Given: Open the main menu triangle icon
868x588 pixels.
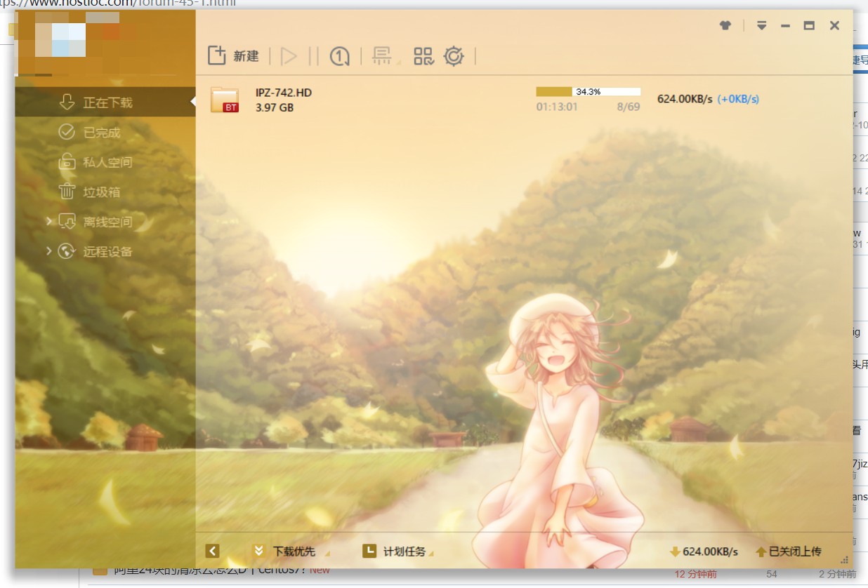Looking at the screenshot, I should pos(762,25).
